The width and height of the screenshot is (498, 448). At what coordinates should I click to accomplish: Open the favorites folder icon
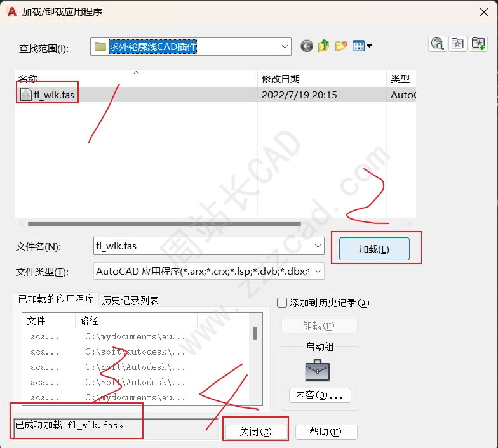(x=457, y=43)
